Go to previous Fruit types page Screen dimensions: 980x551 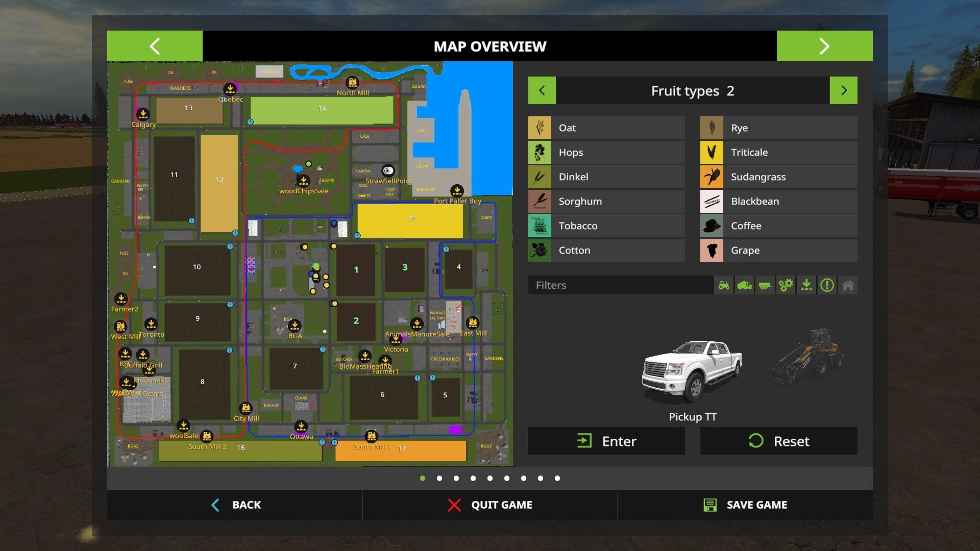coord(542,90)
